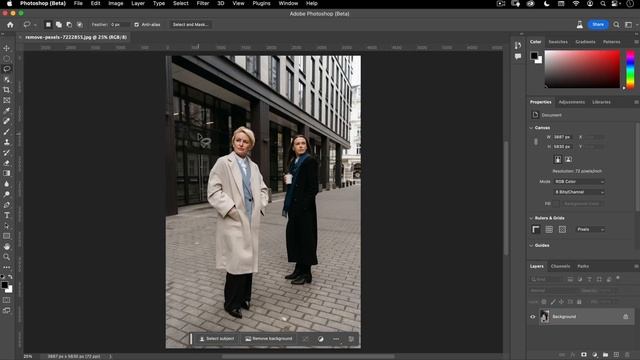640x360 pixels.
Task: Select the Move tool
Action: (x=7, y=48)
